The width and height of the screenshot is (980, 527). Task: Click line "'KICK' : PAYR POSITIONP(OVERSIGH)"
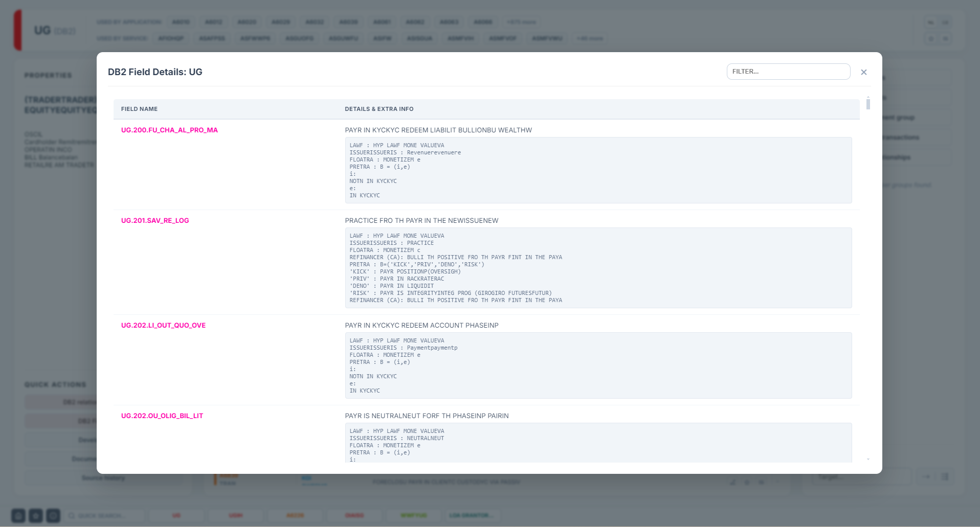click(405, 271)
